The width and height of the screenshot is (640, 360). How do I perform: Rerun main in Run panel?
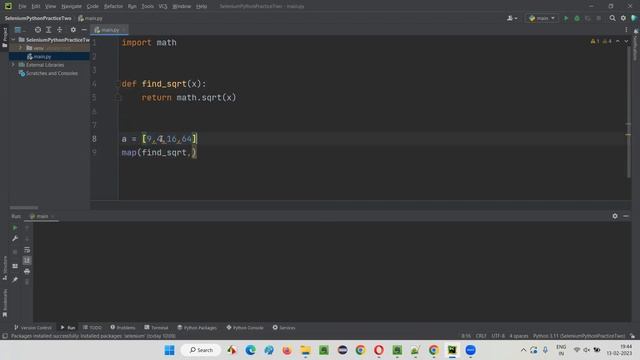(x=15, y=228)
